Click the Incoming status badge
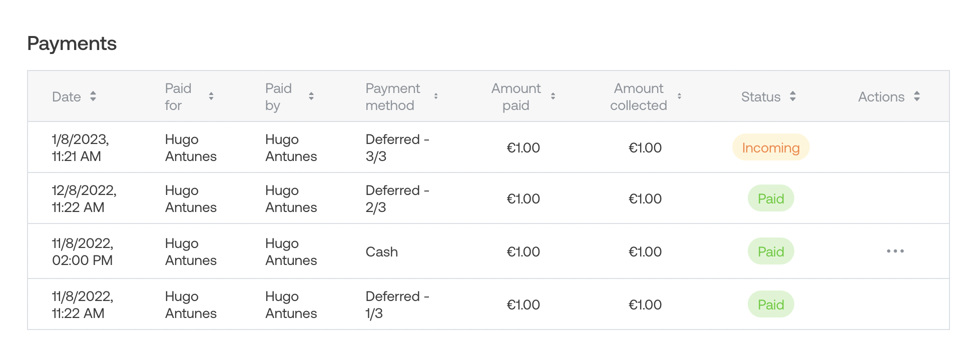Viewport: 980px width, 359px height. pyautogui.click(x=770, y=147)
